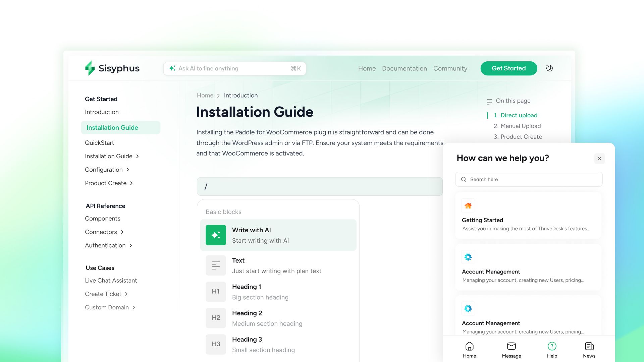
Task: Go to Home tab in help widget
Action: (x=469, y=350)
